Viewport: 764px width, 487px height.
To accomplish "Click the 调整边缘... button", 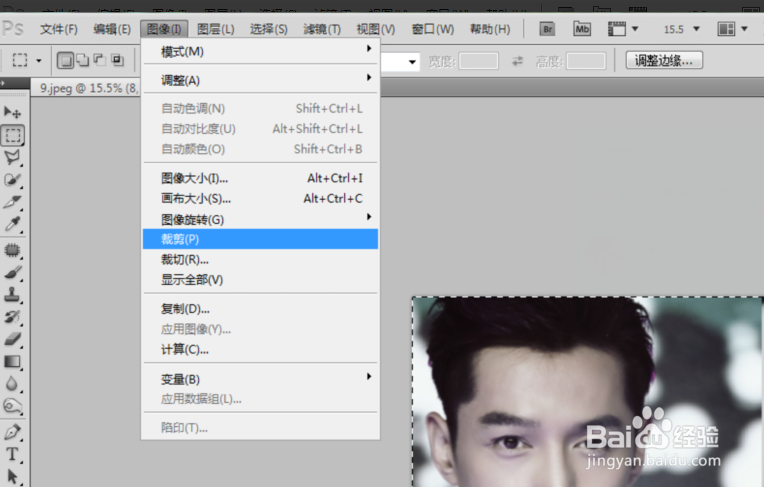I will (664, 60).
